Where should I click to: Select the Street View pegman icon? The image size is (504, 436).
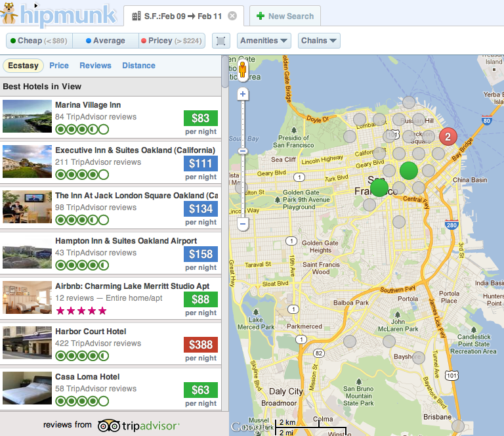tap(243, 70)
